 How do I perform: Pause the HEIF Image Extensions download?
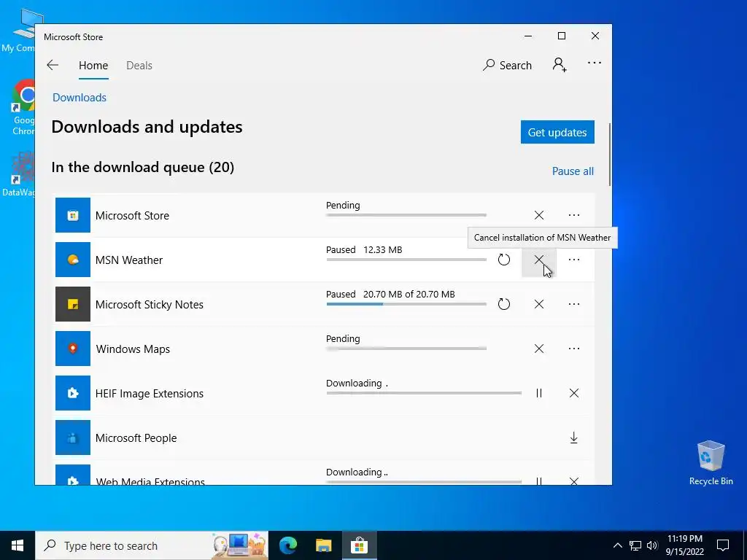pyautogui.click(x=539, y=393)
